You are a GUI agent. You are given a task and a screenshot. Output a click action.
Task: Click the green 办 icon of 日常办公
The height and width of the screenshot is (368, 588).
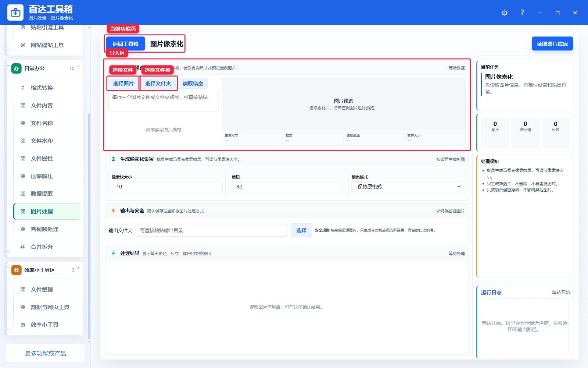[x=17, y=68]
